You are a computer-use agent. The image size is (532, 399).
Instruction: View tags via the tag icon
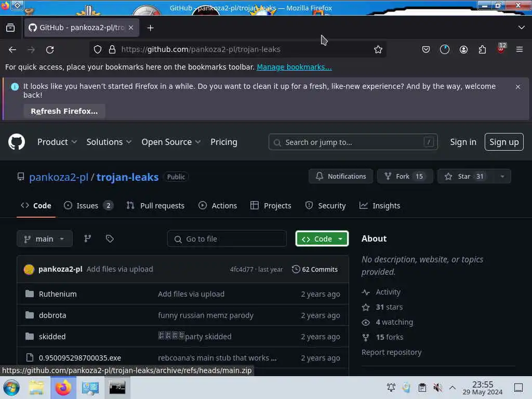110,238
